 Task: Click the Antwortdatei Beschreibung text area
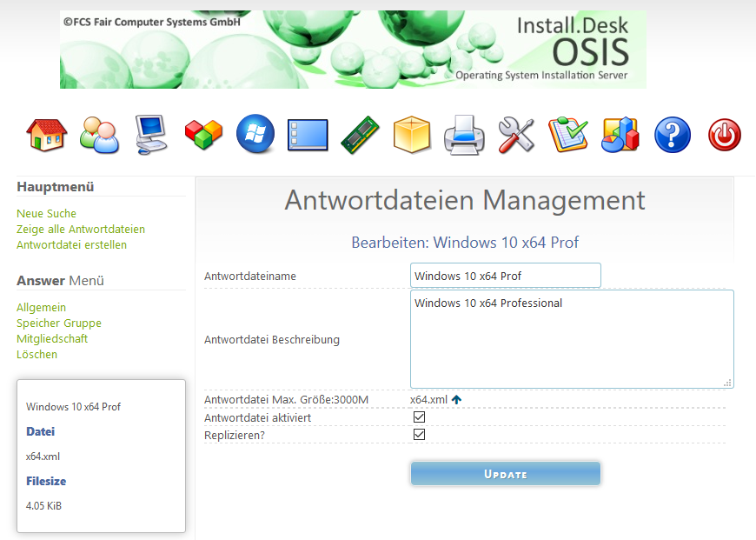pyautogui.click(x=572, y=339)
